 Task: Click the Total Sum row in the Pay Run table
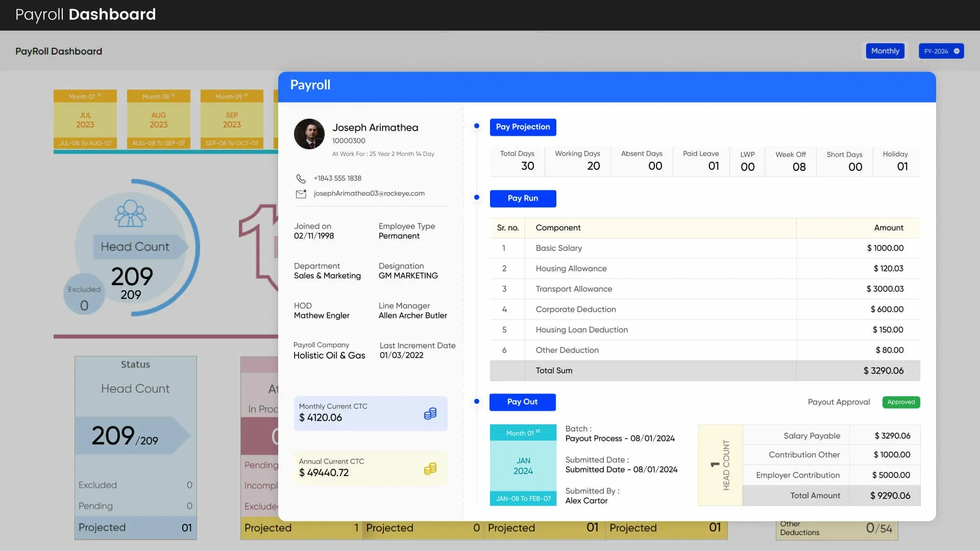[x=704, y=371]
